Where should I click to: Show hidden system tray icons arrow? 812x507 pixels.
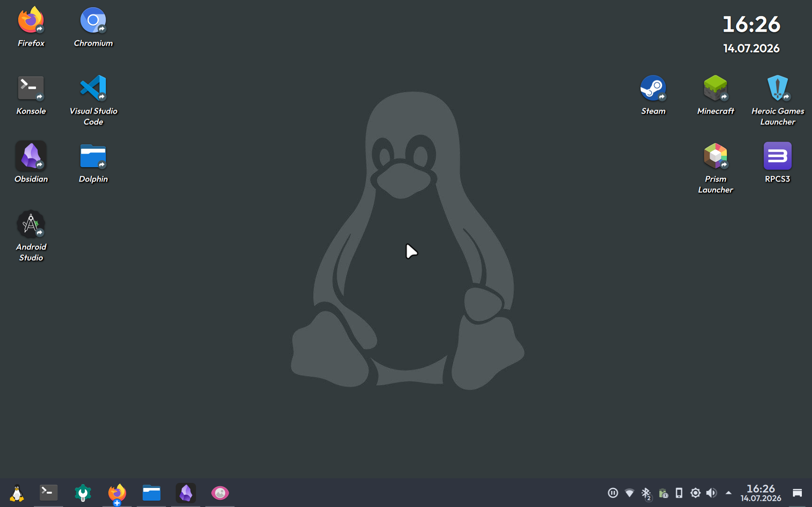pyautogui.click(x=728, y=493)
